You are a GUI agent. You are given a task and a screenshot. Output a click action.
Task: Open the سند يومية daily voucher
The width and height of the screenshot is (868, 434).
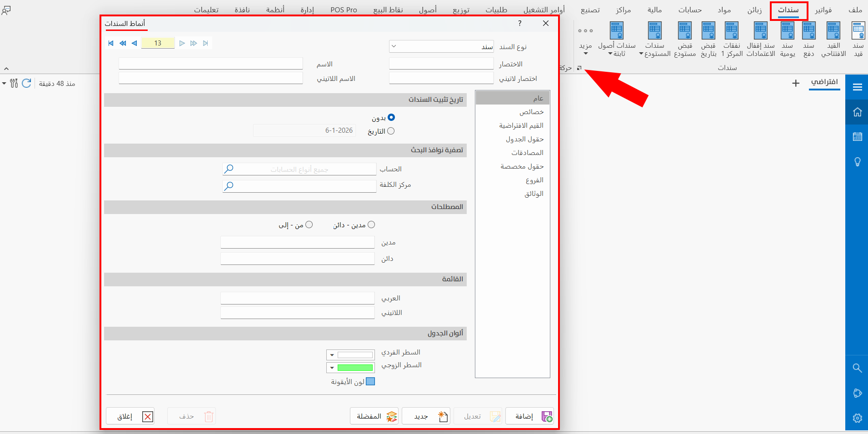788,40
